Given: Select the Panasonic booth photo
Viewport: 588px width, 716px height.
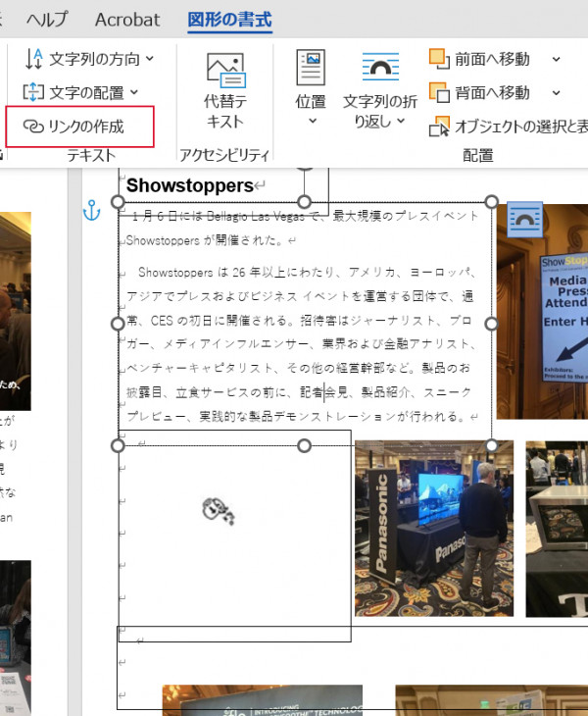Looking at the screenshot, I should 434,529.
